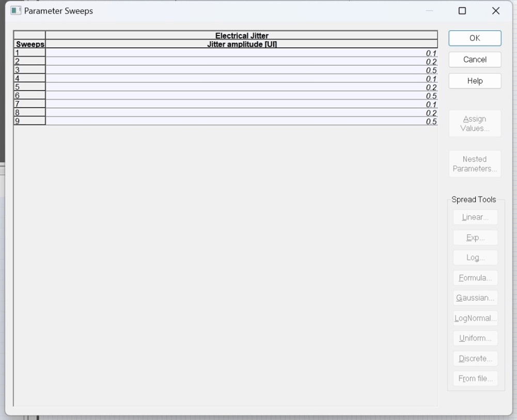This screenshot has width=517, height=420.
Task: Open the Discrete spread tool
Action: (475, 359)
